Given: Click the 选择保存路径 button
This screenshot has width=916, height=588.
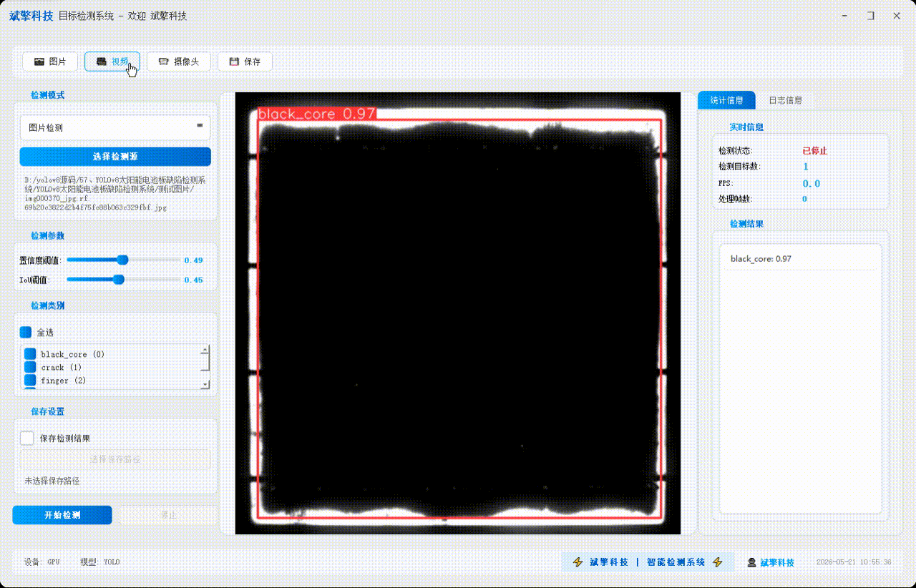Looking at the screenshot, I should tap(115, 459).
